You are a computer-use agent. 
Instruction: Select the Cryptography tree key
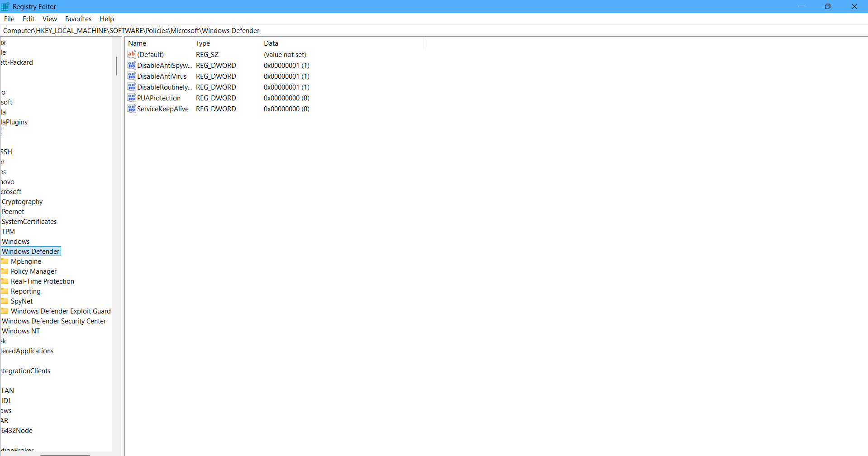[x=22, y=202]
